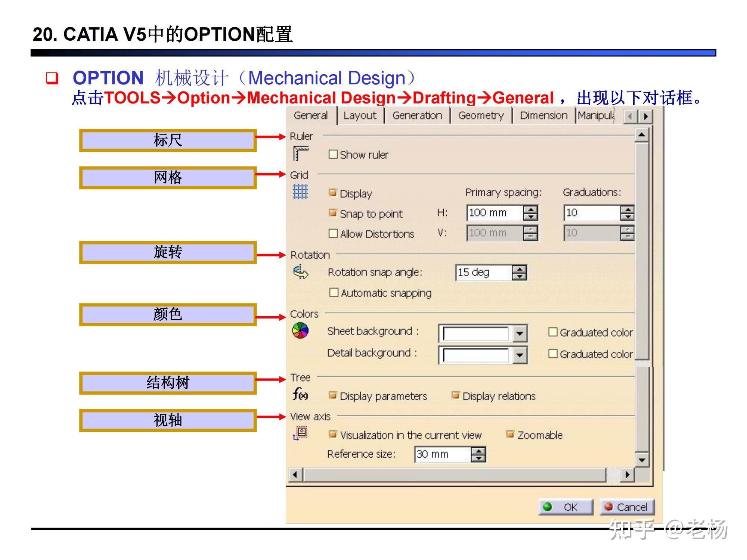Screen dimensions: 747x560
Task: Click the OK button
Action: coord(565,507)
